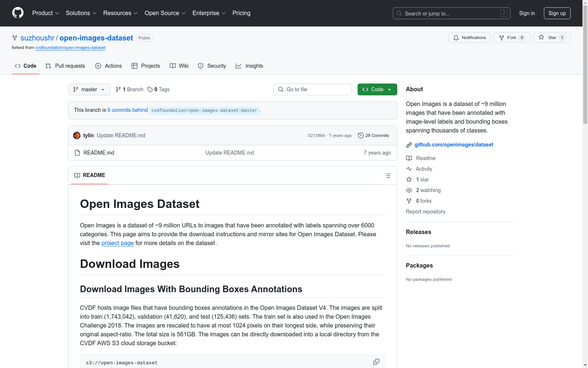Switch to the Pull requests tab
Viewport: 588px width, 368px height.
click(x=65, y=66)
